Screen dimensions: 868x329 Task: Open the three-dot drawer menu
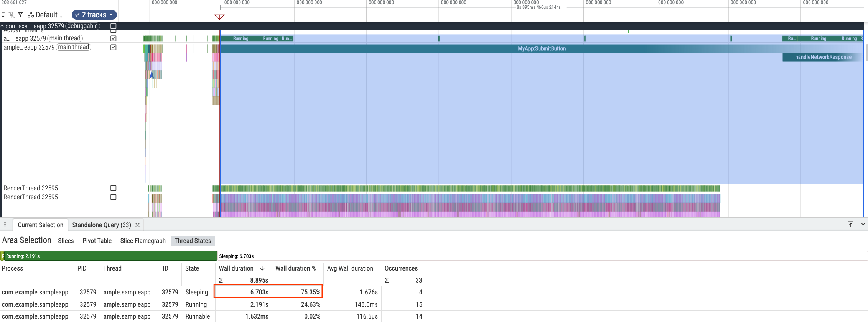5,225
